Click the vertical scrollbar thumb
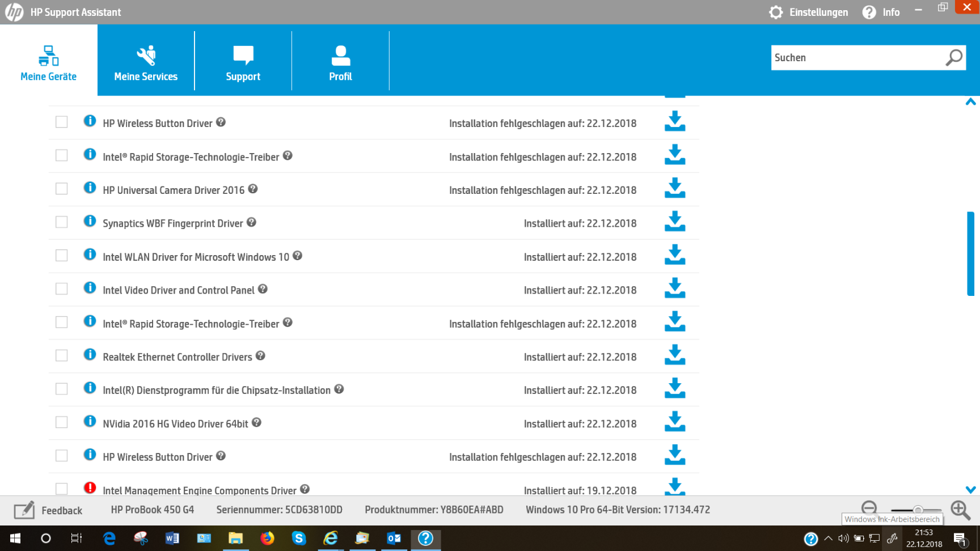The width and height of the screenshot is (980, 551). (970, 254)
